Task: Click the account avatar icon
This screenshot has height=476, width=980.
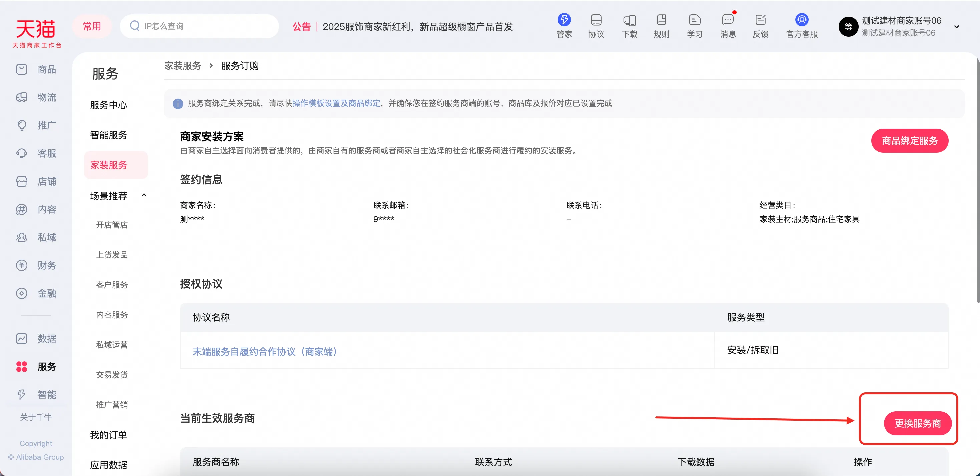Action: tap(848, 27)
